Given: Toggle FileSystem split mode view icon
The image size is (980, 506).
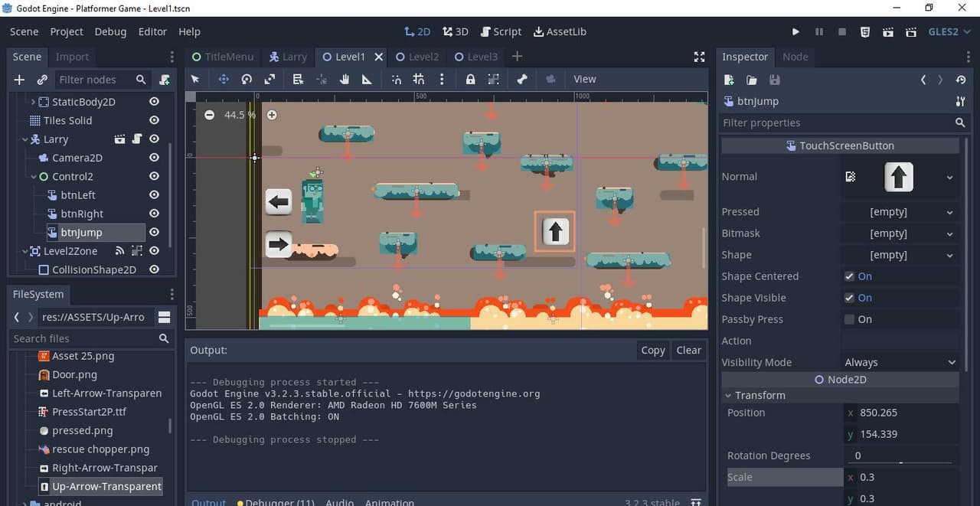Looking at the screenshot, I should click(x=164, y=317).
